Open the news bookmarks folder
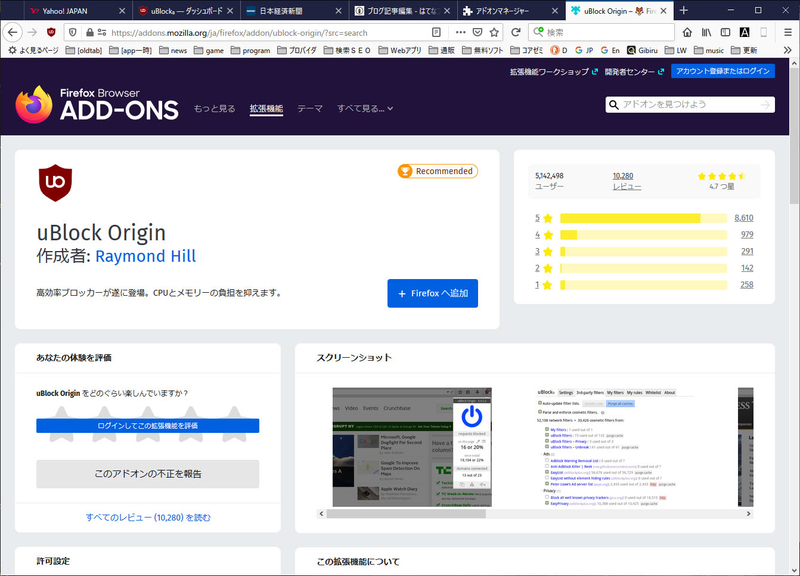Screen dimensions: 800x576 (173, 50)
